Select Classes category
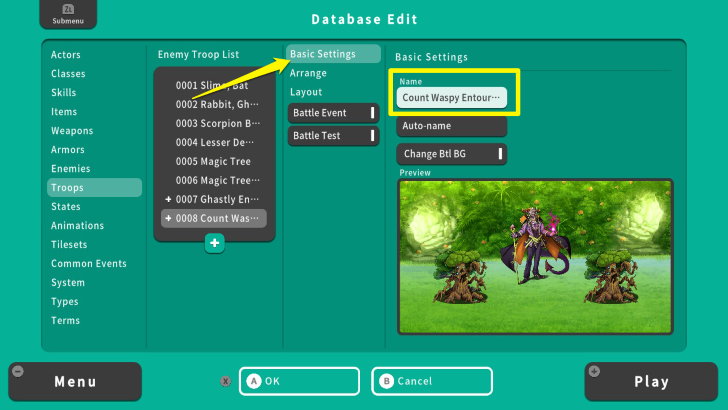 68,74
